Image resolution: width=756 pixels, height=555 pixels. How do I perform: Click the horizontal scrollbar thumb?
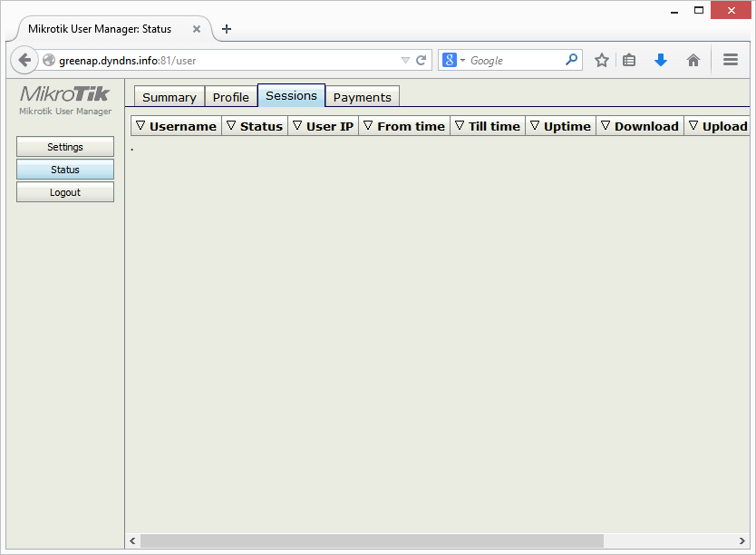pos(372,541)
